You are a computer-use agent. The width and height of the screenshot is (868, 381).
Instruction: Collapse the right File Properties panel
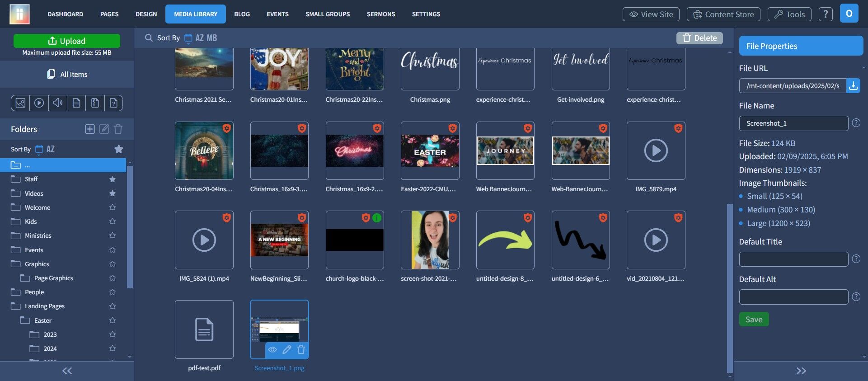801,371
